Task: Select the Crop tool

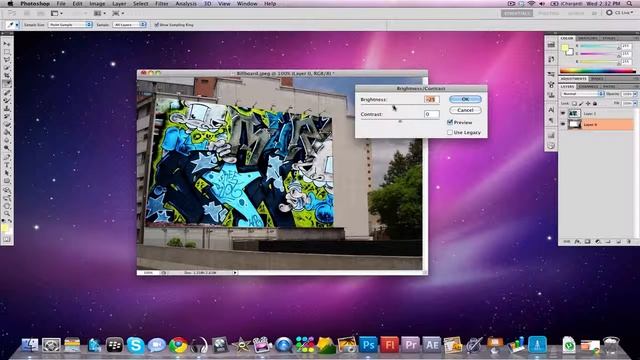Action: pos(7,76)
